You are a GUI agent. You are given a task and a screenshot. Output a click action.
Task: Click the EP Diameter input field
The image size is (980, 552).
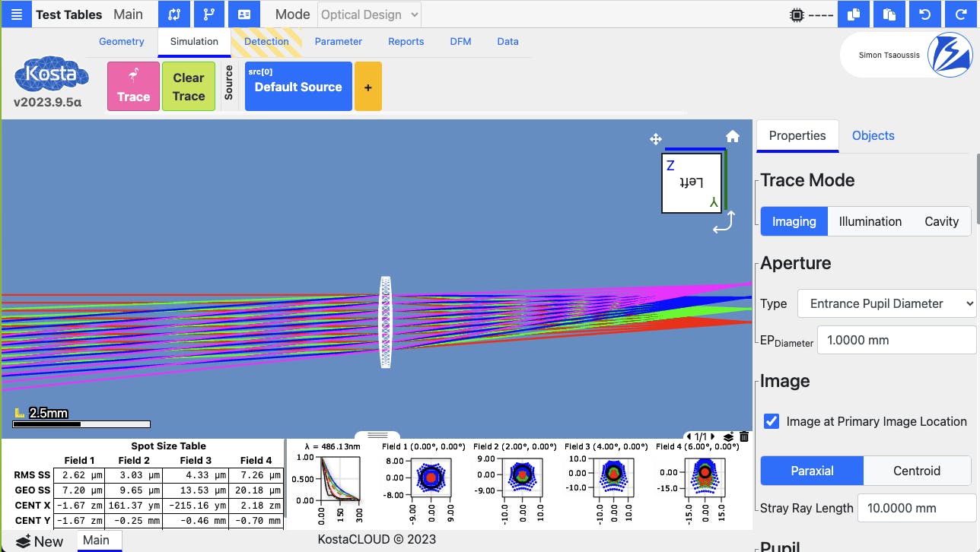click(896, 340)
